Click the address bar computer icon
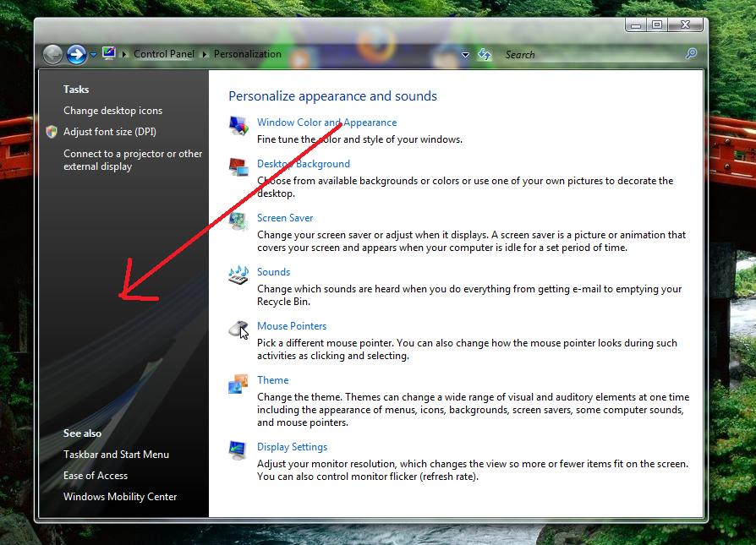 click(x=109, y=53)
